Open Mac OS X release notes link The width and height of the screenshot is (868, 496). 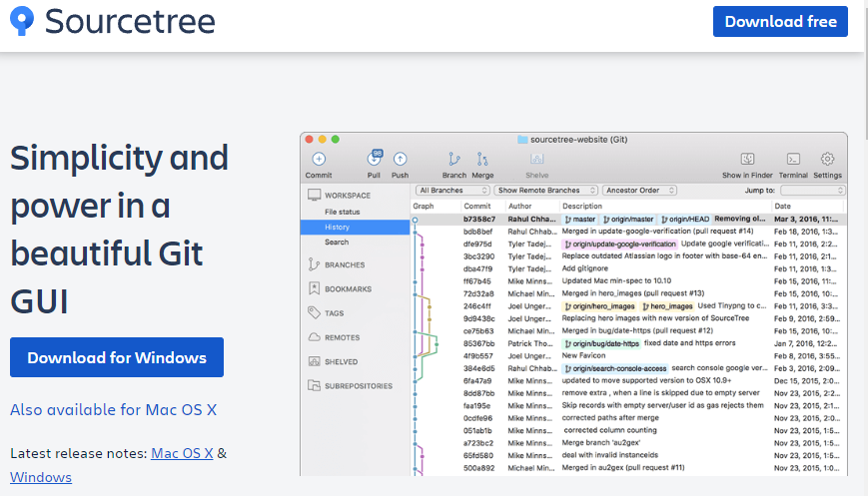182,453
